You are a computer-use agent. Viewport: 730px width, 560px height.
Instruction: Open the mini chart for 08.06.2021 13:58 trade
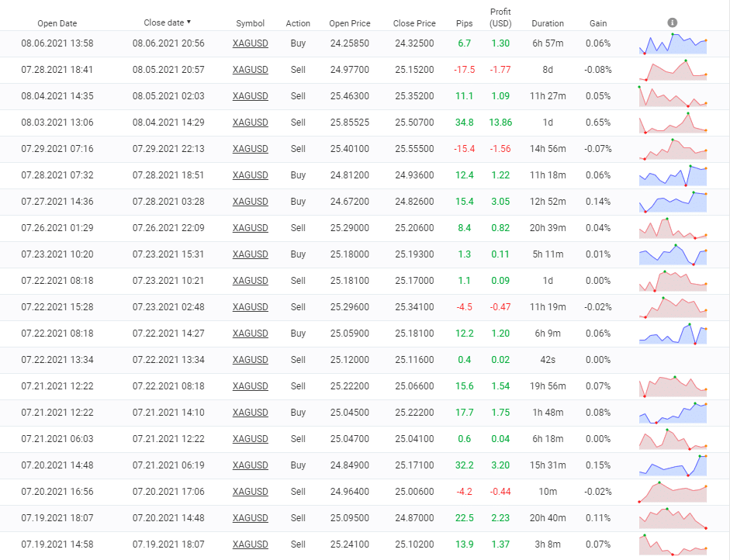tap(673, 44)
